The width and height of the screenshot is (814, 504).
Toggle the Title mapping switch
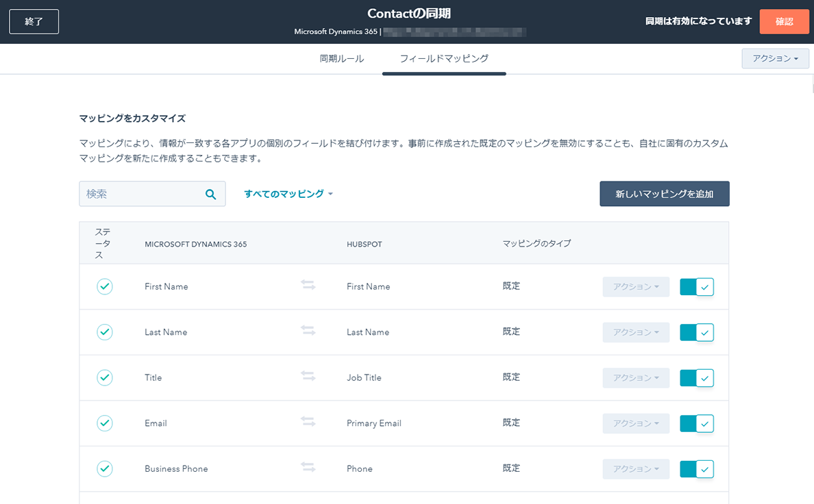point(697,378)
